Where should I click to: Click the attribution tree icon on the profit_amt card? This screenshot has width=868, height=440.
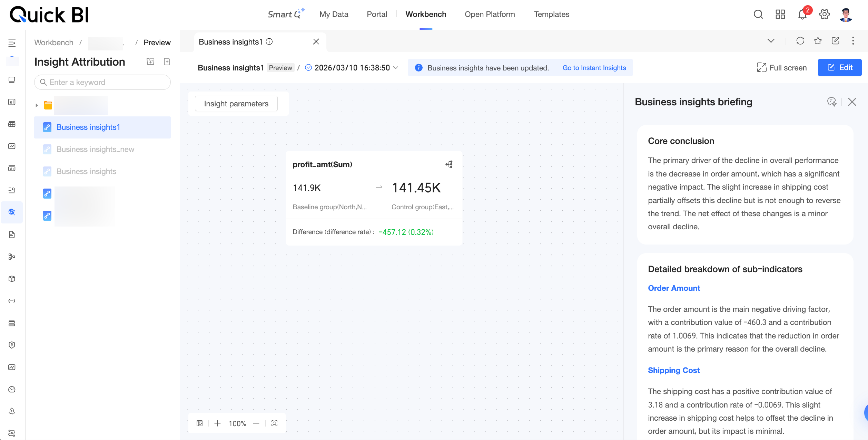pos(449,164)
